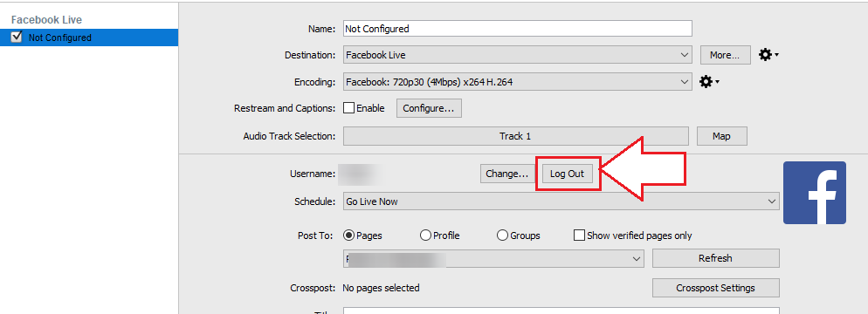Select the Pages radio button
The height and width of the screenshot is (314, 868).
(348, 235)
